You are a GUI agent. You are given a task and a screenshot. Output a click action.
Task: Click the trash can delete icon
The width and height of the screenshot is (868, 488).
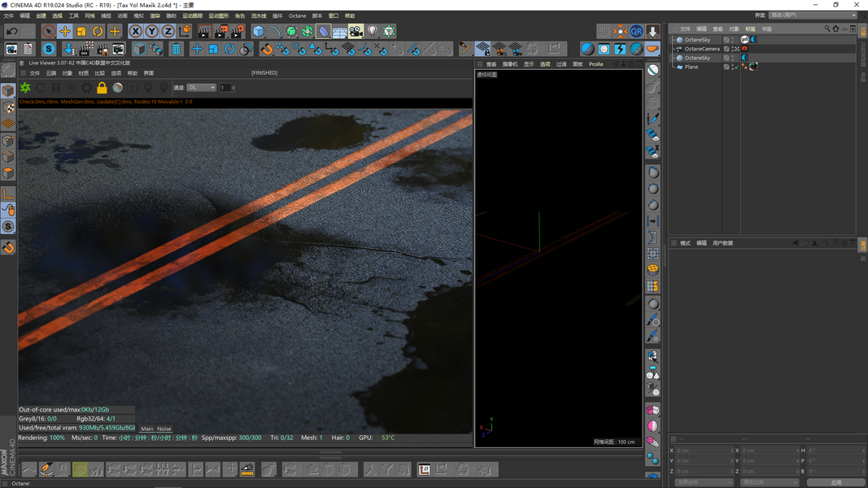tap(176, 50)
